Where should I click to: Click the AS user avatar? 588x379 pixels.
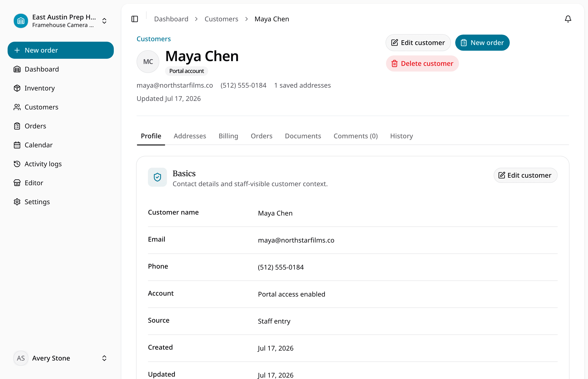tap(21, 358)
